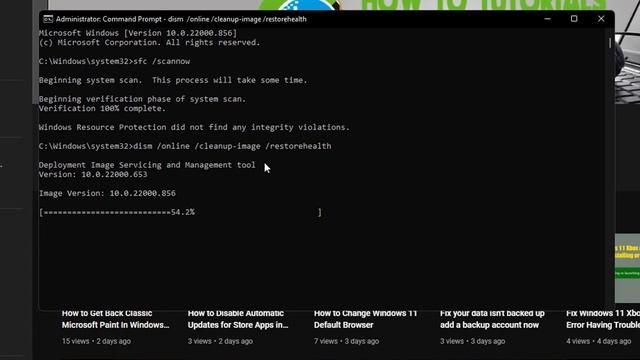
Task: Open 'Fix Windows 11 Xbox Error' video link
Action: [603, 319]
